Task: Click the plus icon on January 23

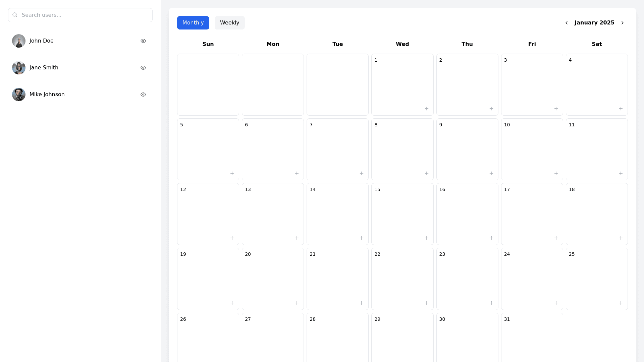Action: (x=491, y=303)
